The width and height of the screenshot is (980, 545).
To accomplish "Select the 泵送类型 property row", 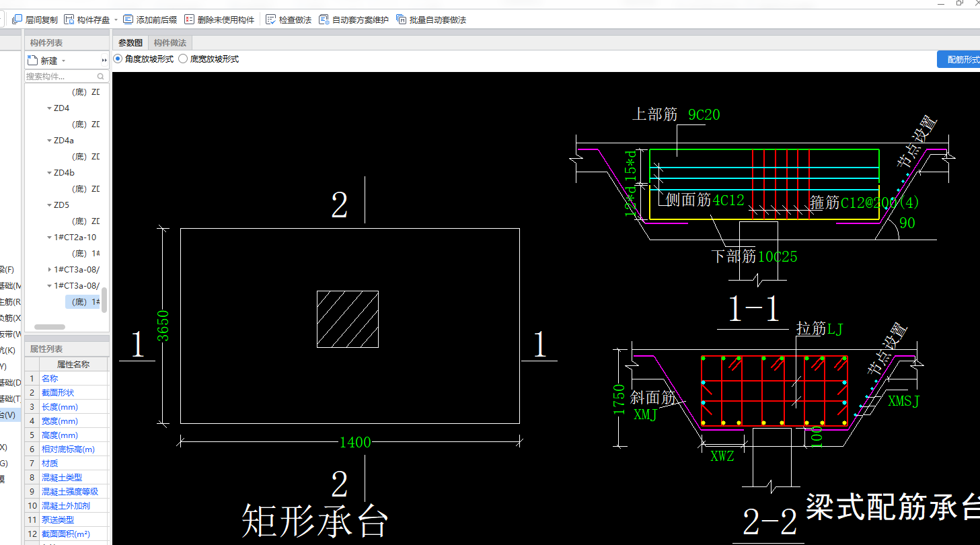I will point(67,520).
